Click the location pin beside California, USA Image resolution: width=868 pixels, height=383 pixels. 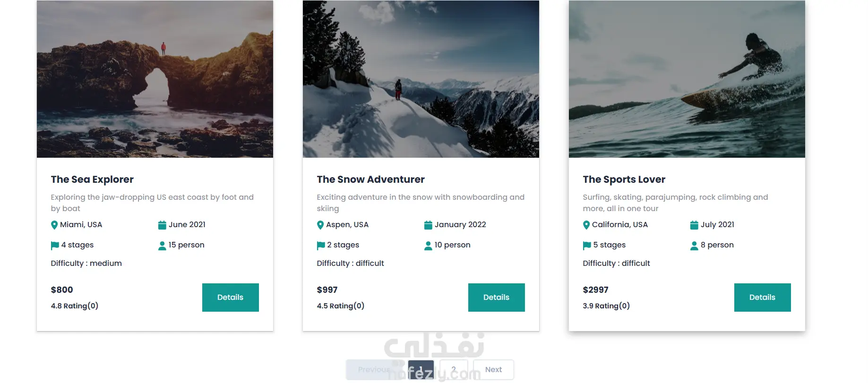pyautogui.click(x=586, y=225)
